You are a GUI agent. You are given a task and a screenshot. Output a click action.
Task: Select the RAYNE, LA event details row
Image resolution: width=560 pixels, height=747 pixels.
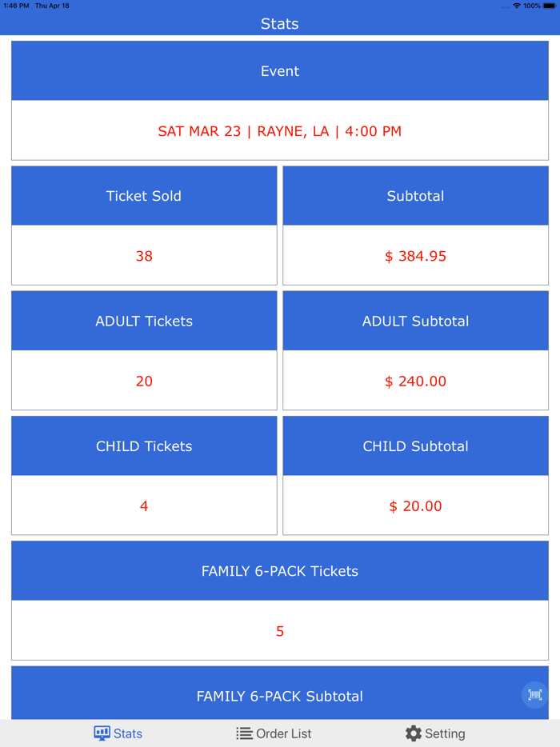click(280, 130)
